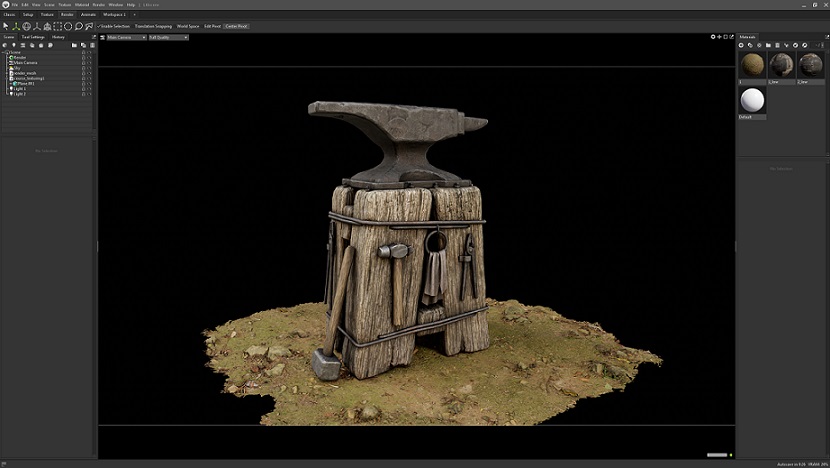Create a new folder group in Scene panel
Screen dimensions: 830x468
(x=74, y=45)
